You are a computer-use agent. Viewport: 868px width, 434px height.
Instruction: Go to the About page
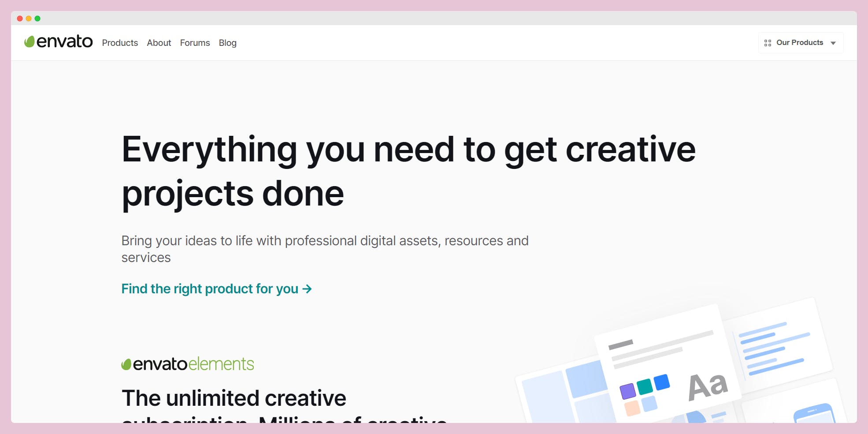click(159, 43)
